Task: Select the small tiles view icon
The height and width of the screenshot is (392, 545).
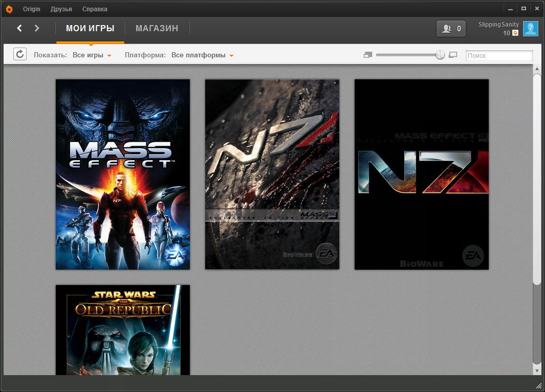Action: point(368,55)
